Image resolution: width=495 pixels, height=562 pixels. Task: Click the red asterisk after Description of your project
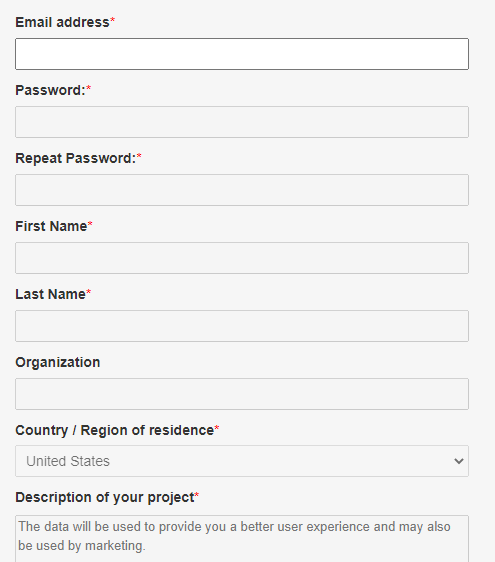[197, 496]
